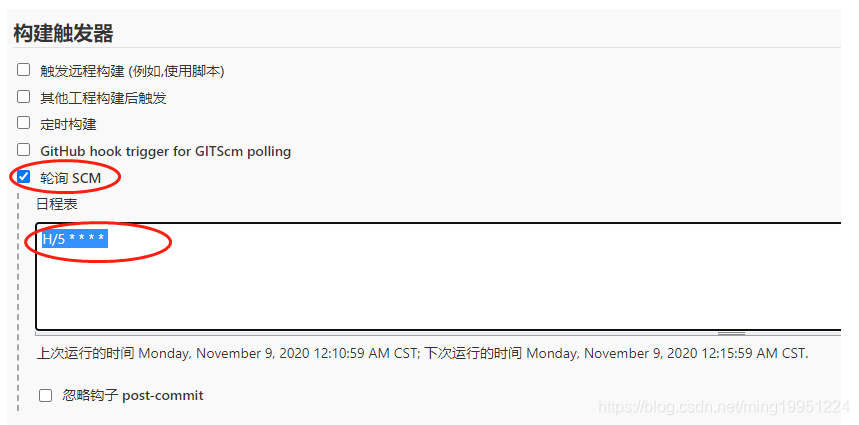859x425 pixels.
Task: Click the resize handle below the schedule textarea
Action: (731, 334)
